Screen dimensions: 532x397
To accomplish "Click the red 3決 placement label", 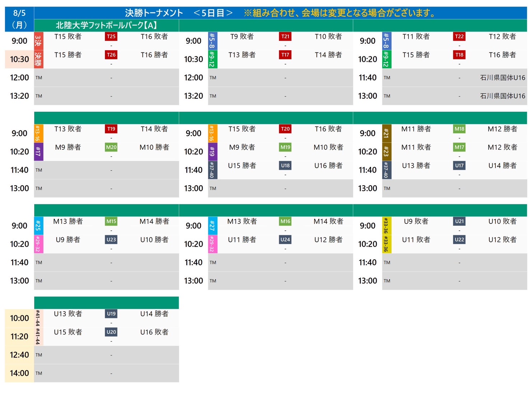I will [38, 41].
